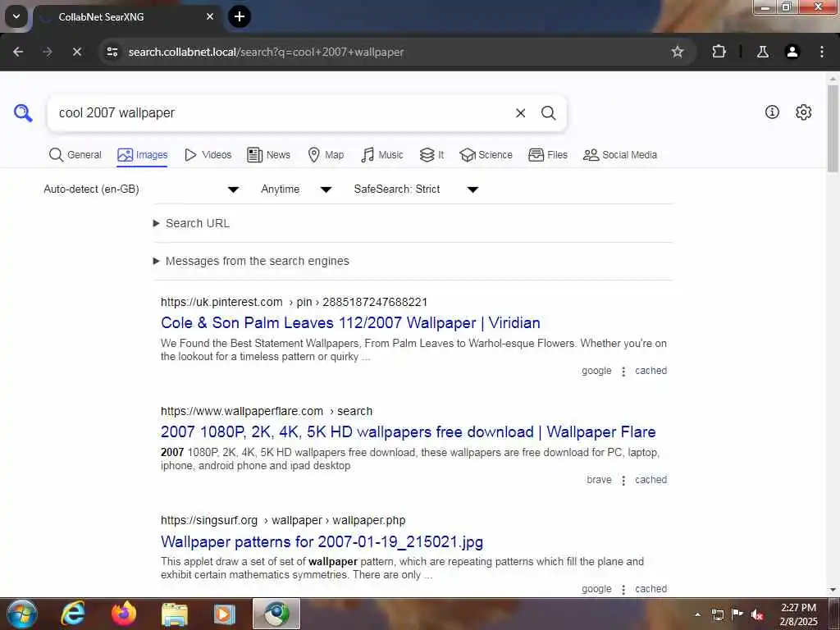This screenshot has height=630, width=840.
Task: Launch Internet Explorer from taskbar
Action: point(73,614)
